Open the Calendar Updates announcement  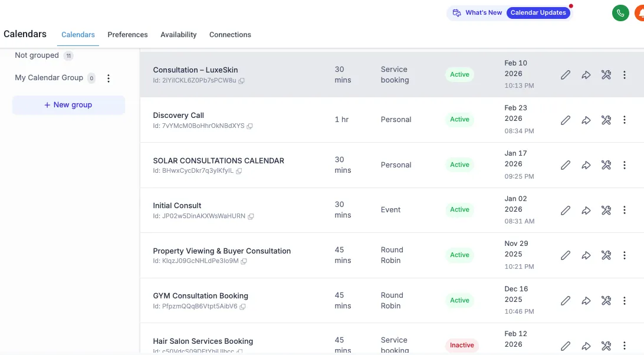pos(538,13)
